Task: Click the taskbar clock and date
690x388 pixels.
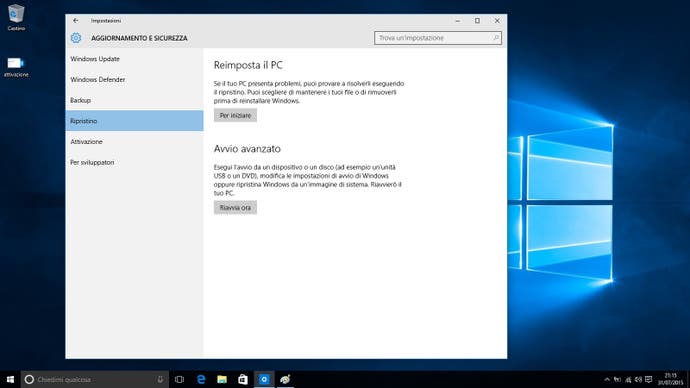Action: click(x=671, y=379)
